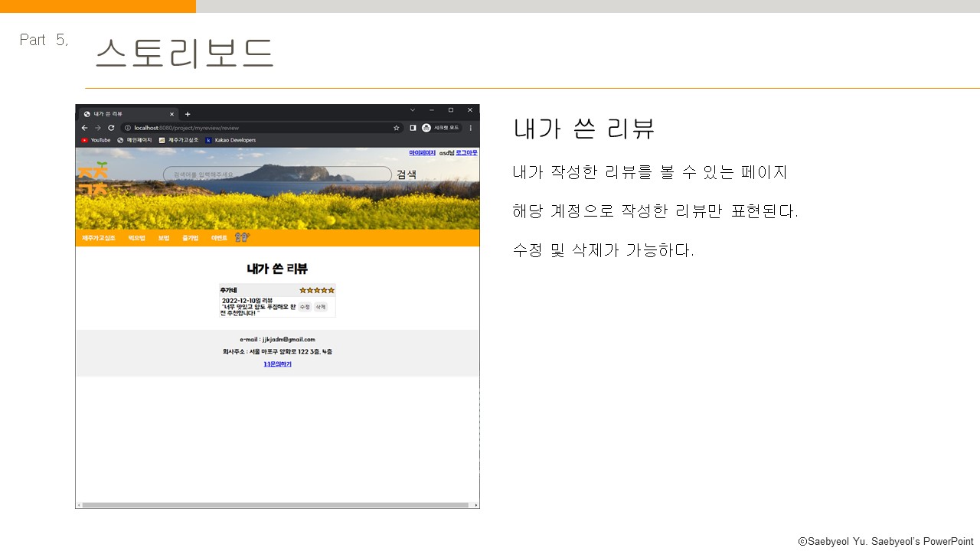This screenshot has height=551, width=980.
Task: Click the e-mail jjkjadm@gmail.com footer text
Action: [x=277, y=339]
